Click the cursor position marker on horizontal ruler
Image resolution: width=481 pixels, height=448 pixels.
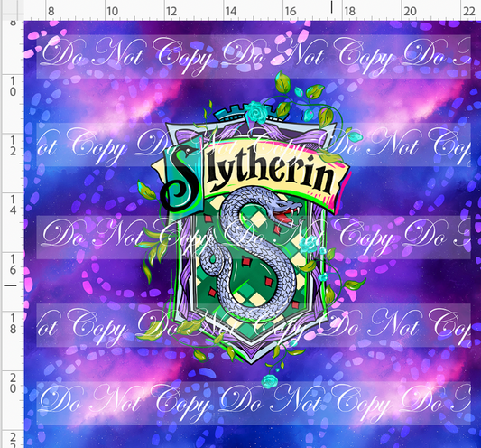tap(331, 6)
